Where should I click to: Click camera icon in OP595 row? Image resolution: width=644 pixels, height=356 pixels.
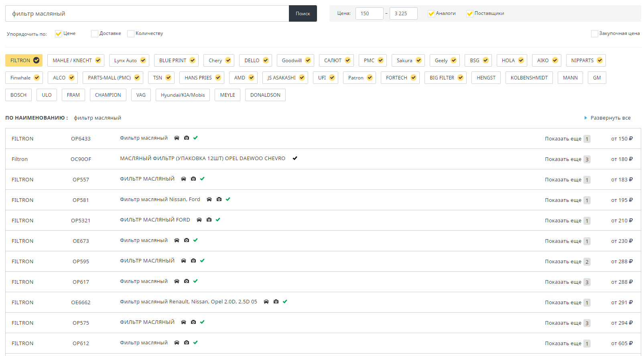pos(193,261)
